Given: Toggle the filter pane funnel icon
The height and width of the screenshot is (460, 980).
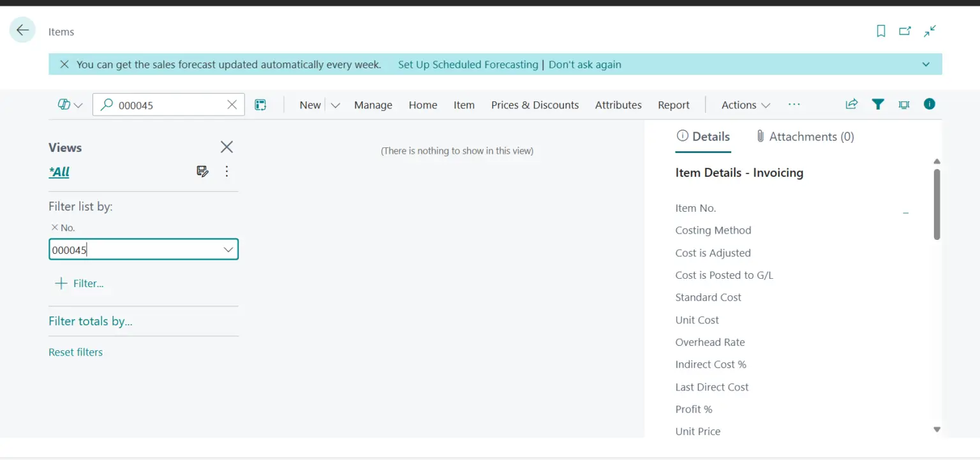Looking at the screenshot, I should pyautogui.click(x=878, y=104).
